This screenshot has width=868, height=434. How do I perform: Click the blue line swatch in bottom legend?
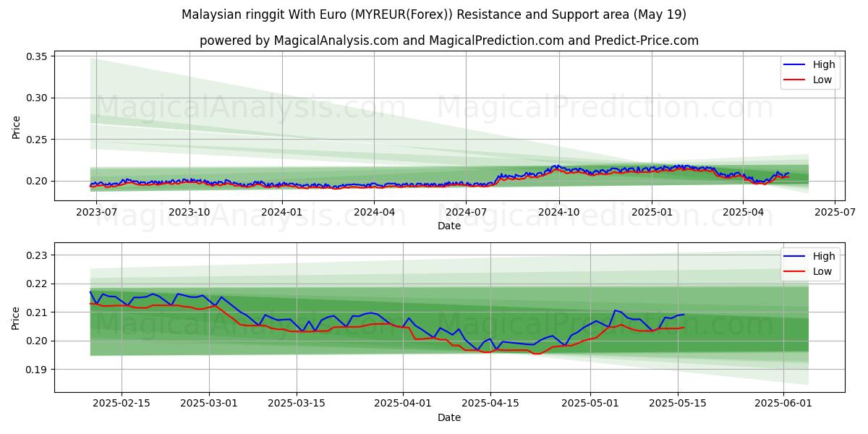(795, 257)
